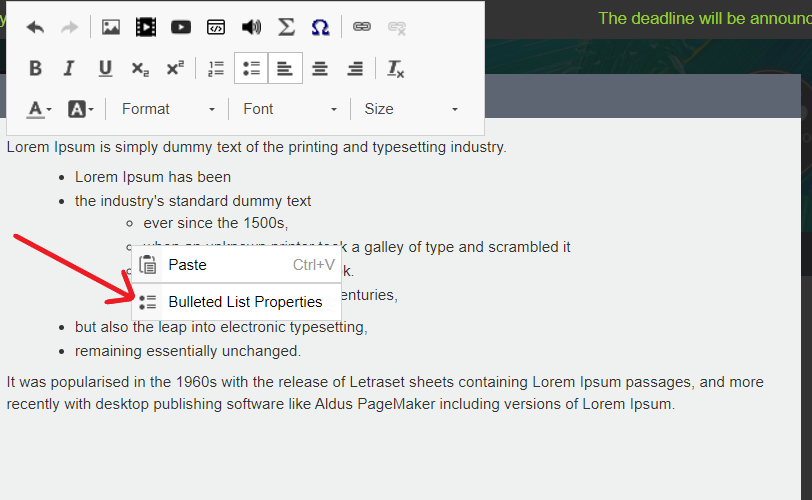812x500 pixels.
Task: Insert video with the film icon
Action: (146, 27)
